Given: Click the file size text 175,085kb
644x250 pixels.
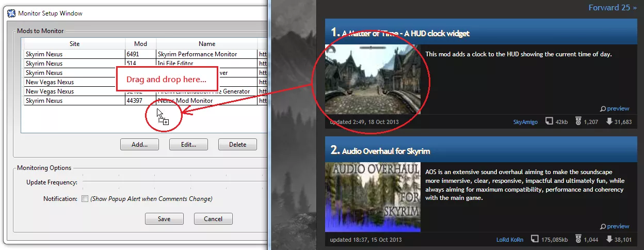Looking at the screenshot, I should [554, 240].
